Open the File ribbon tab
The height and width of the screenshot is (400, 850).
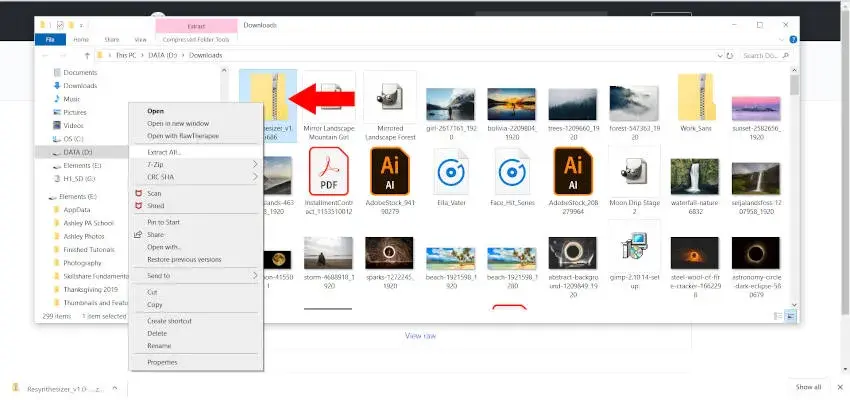(50, 40)
